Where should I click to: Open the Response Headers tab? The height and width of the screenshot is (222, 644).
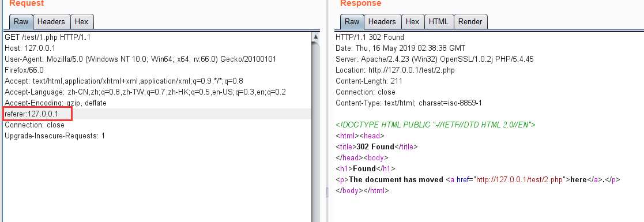click(x=382, y=22)
